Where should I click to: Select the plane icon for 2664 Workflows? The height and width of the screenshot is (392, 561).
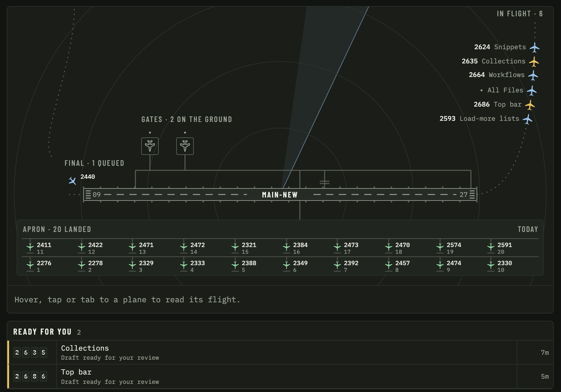533,75
